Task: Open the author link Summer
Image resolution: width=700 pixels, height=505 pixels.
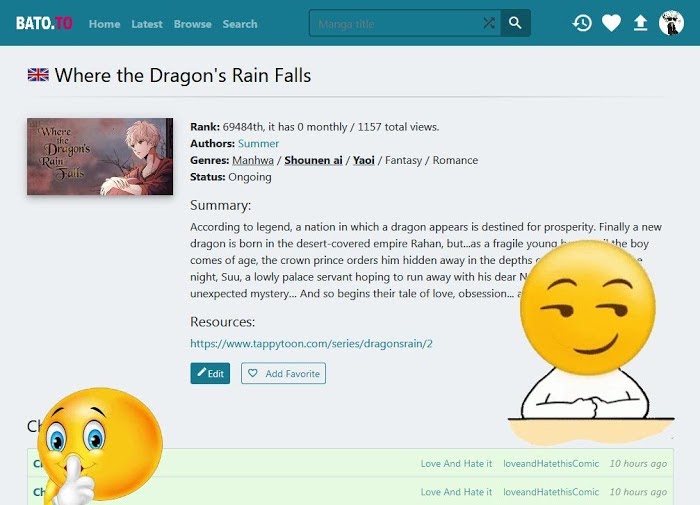Action: 258,143
